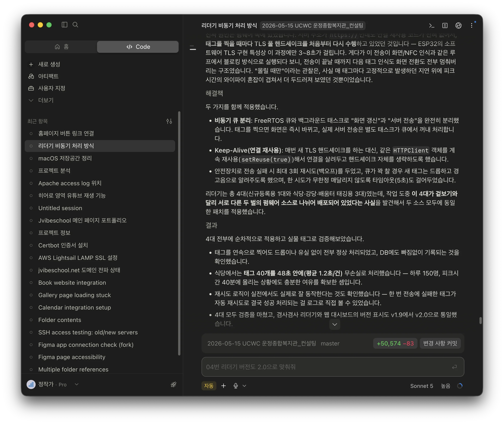Click the bug icon at sidebar bottom

(x=173, y=384)
